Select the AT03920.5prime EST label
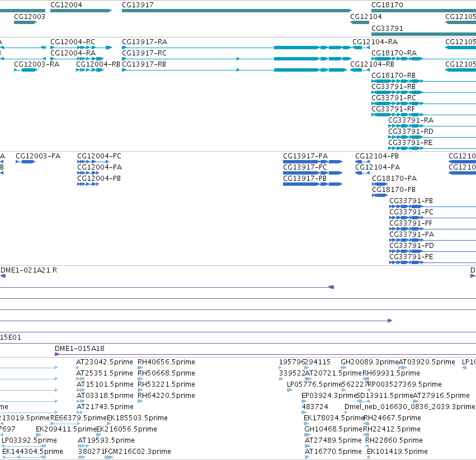Screen dimensions: 476x460 (427, 362)
